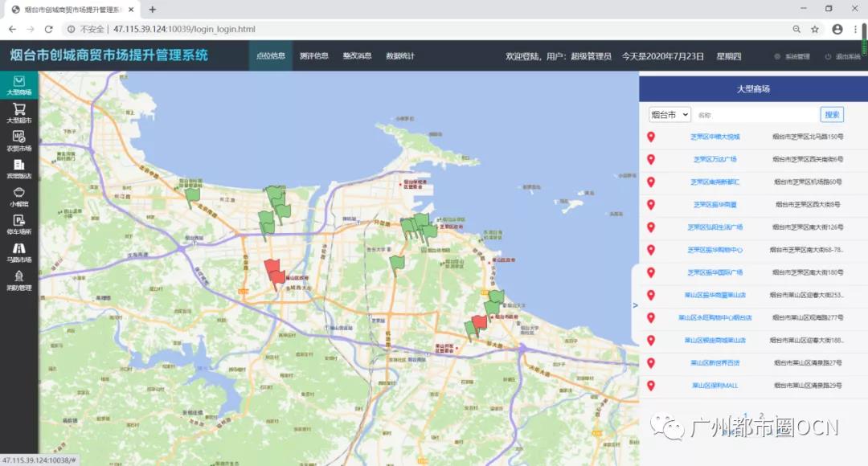Bookmark this page with the star icon
868x466 pixels.
tap(815, 30)
